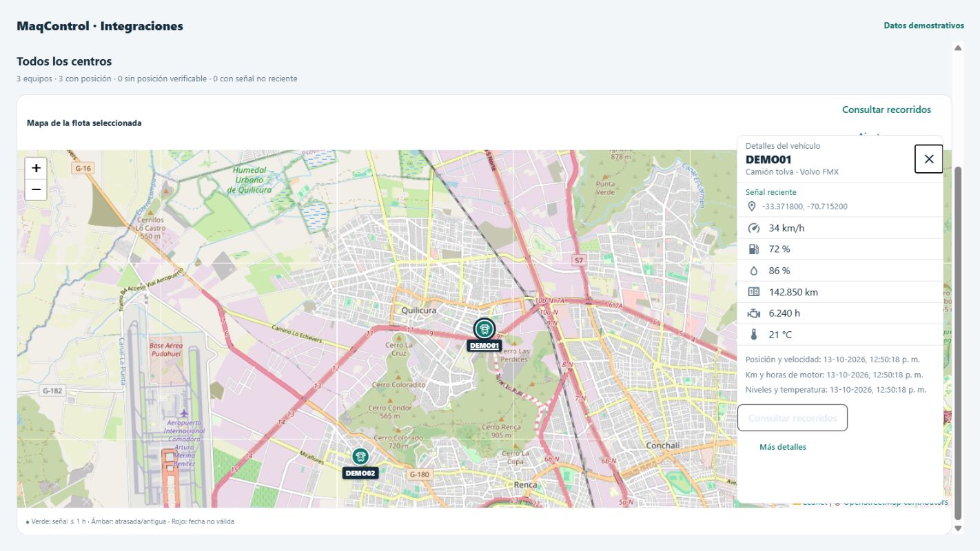This screenshot has width=980, height=551.
Task: Click the location pin icon beside coordinates
Action: click(752, 207)
